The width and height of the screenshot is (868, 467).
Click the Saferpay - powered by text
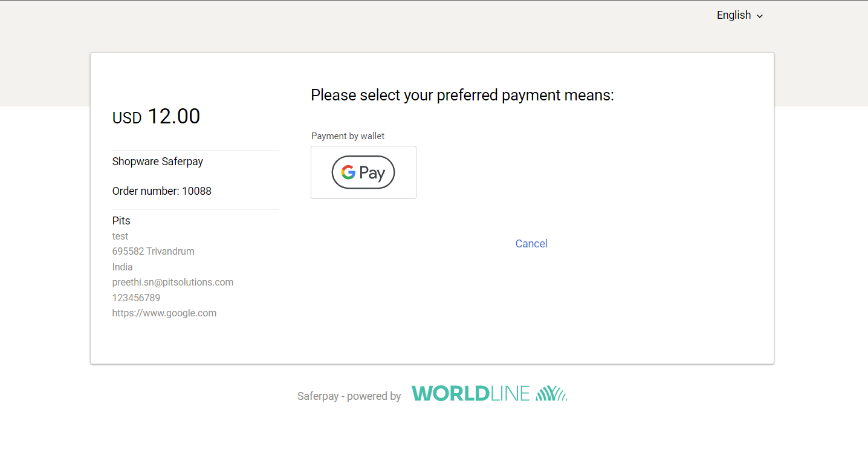(349, 396)
